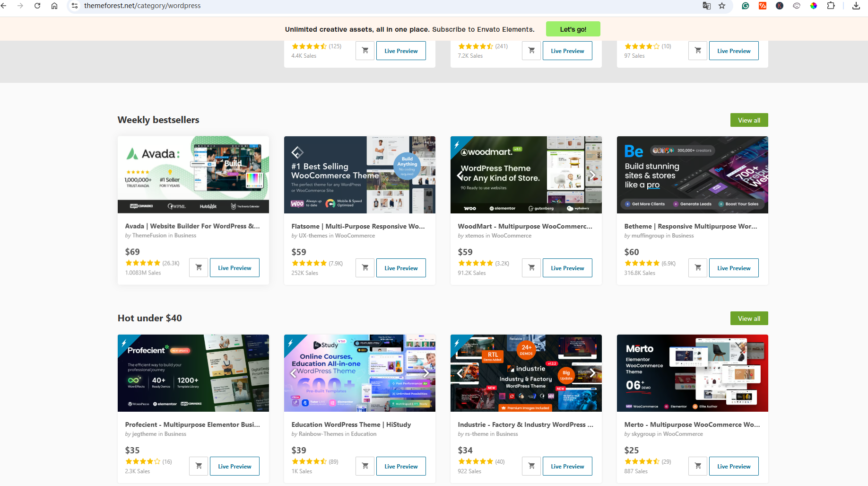Open site information icon in address bar
This screenshot has width=868, height=486.
click(75, 6)
